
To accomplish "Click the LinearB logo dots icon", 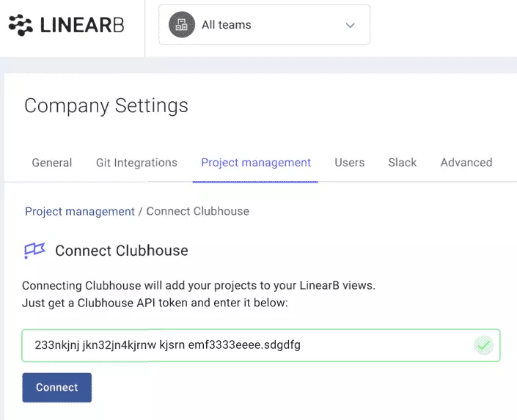I will [x=21, y=25].
